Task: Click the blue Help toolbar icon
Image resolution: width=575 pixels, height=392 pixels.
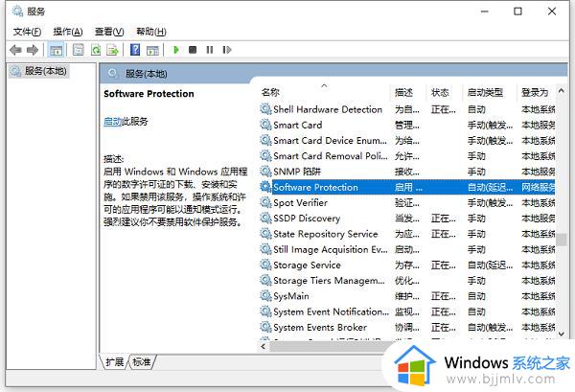Action: (135, 50)
